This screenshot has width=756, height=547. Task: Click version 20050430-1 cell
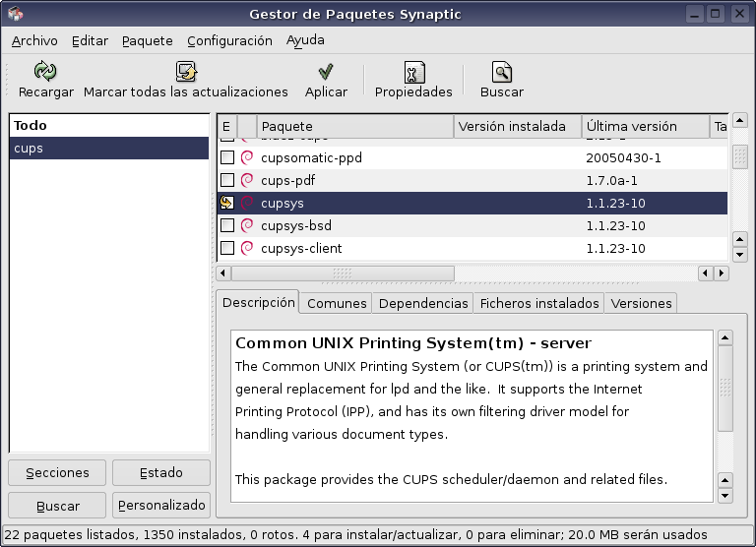click(x=623, y=158)
